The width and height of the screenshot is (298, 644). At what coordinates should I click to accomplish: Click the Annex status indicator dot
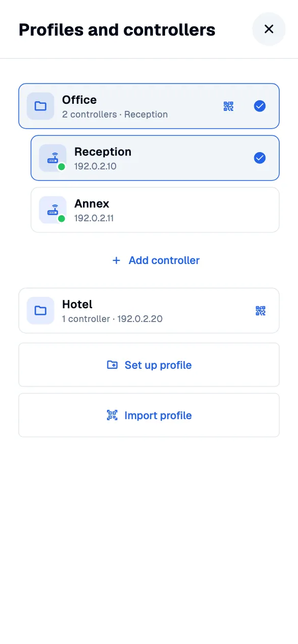(62, 219)
